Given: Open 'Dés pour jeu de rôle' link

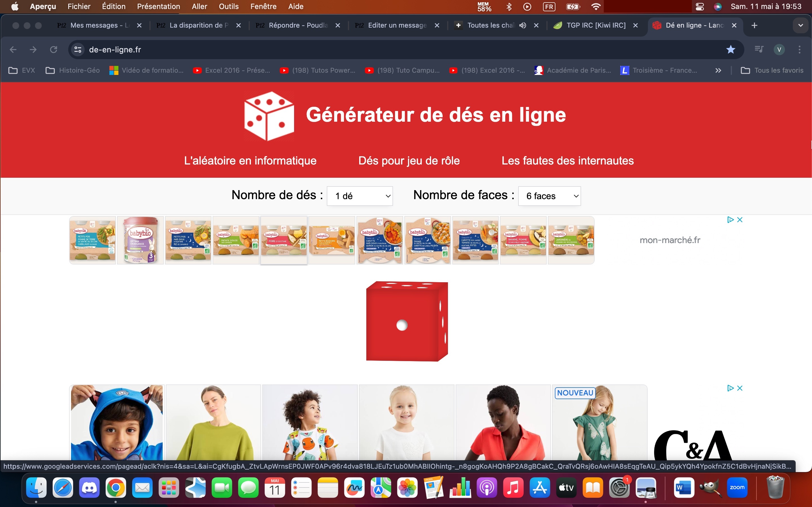Looking at the screenshot, I should pyautogui.click(x=409, y=161).
